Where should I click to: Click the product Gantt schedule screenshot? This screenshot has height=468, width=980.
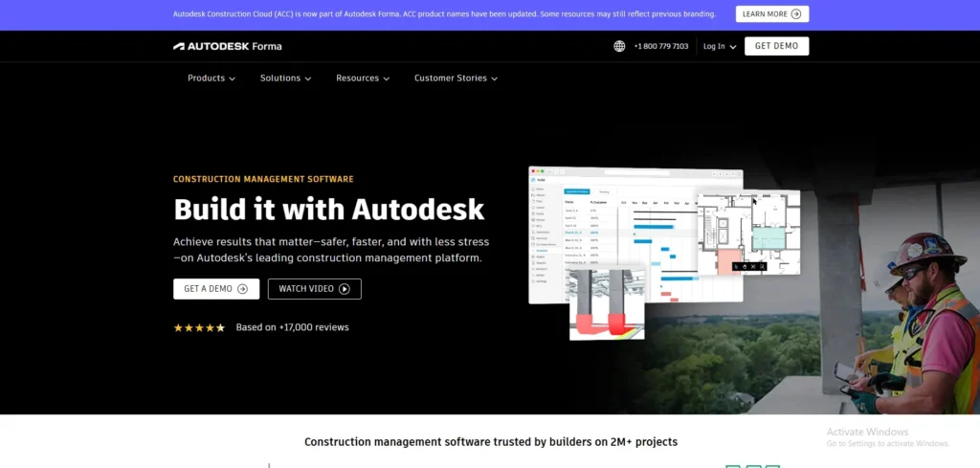point(635,234)
